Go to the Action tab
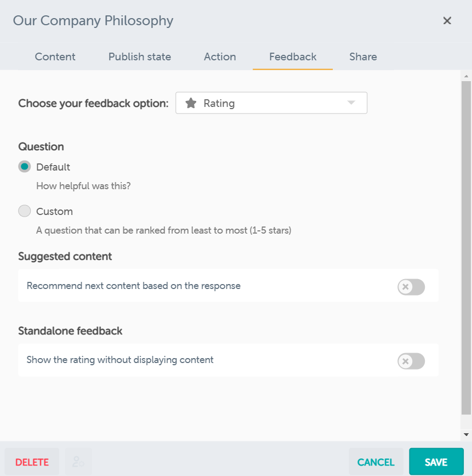Viewport: 472px width, 476px height. pyautogui.click(x=220, y=56)
